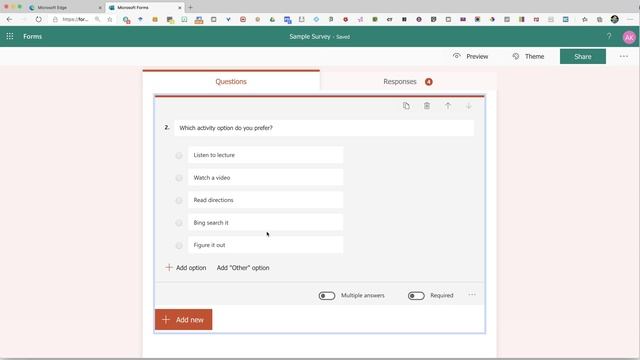This screenshot has width=640, height=360.
Task: Edit the Listen to lecture option field
Action: [265, 155]
